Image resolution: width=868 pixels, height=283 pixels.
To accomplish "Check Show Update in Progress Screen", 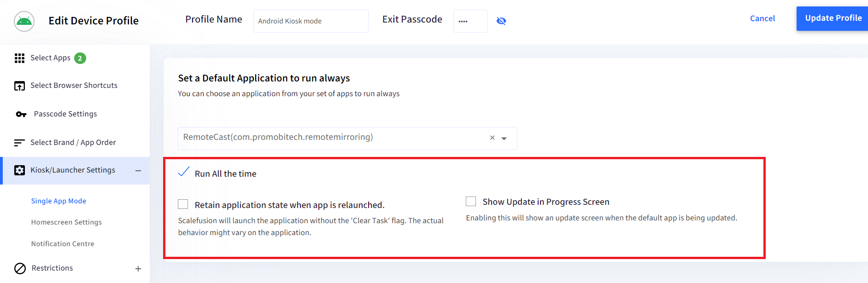I will pos(471,201).
